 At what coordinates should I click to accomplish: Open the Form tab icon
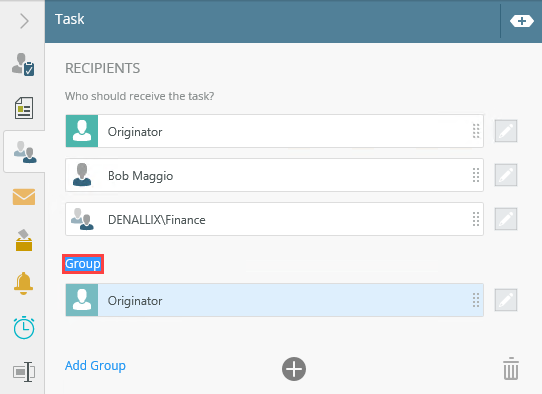(24, 108)
